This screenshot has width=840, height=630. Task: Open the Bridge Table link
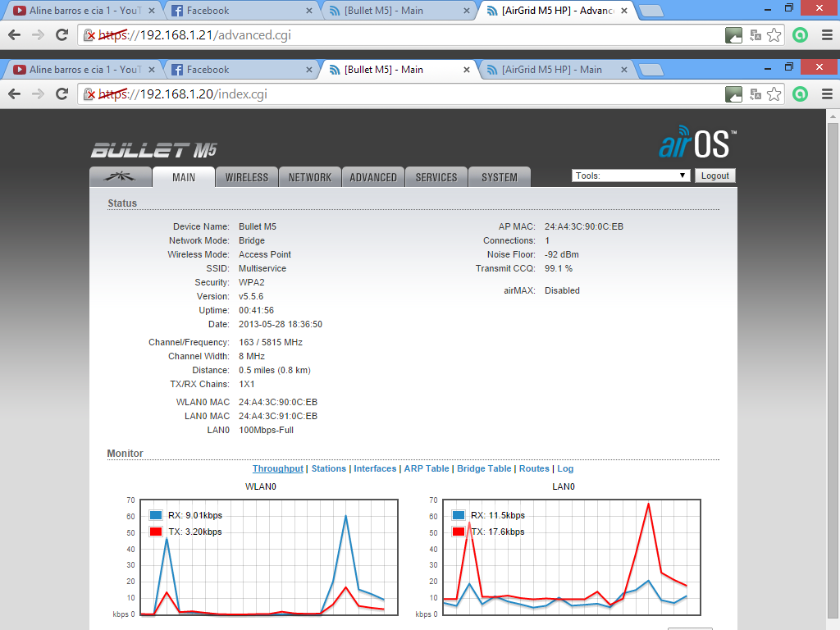coord(484,468)
